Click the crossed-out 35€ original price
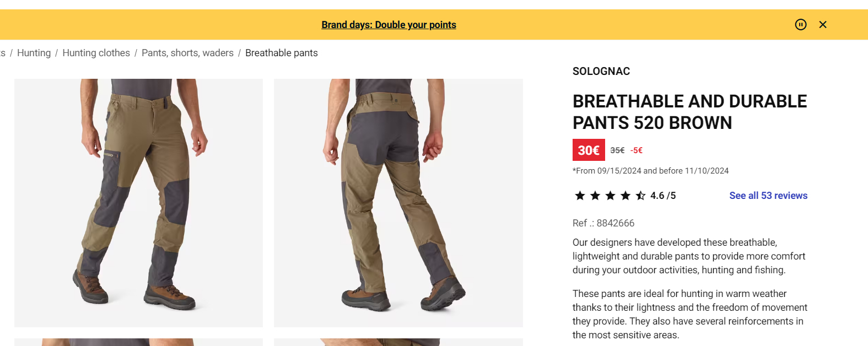Screen dimensions: 868x346 (617, 150)
